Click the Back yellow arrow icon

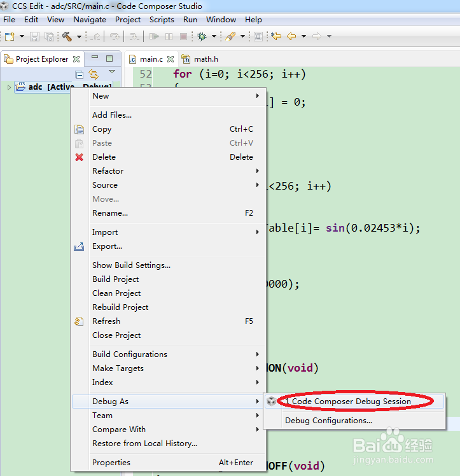tap(291, 36)
